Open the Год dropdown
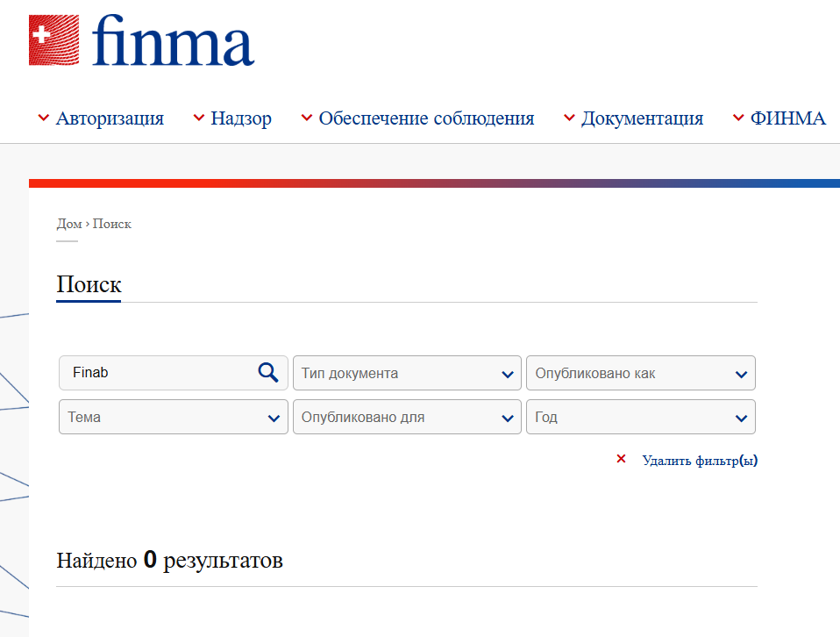This screenshot has height=637, width=840. tap(640, 416)
